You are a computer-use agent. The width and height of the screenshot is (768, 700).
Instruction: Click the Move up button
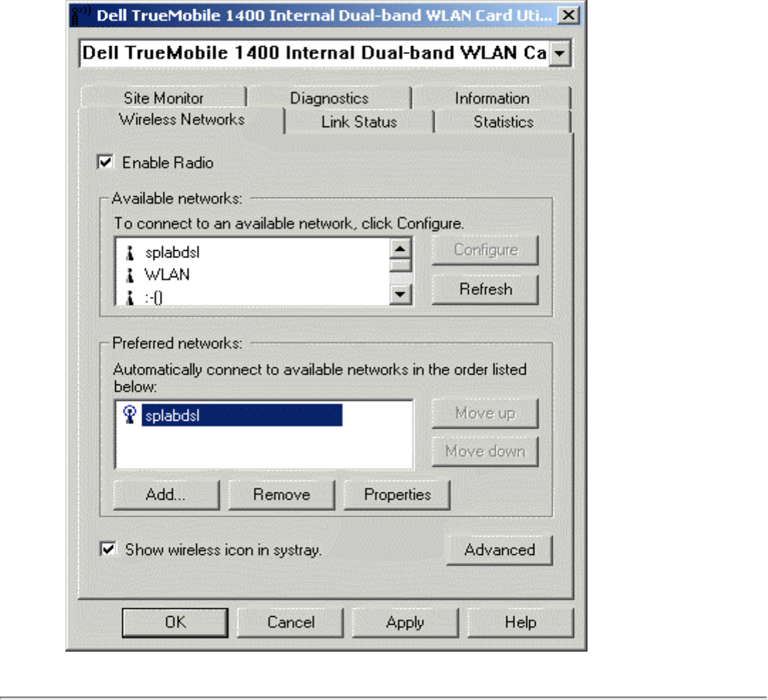(485, 413)
